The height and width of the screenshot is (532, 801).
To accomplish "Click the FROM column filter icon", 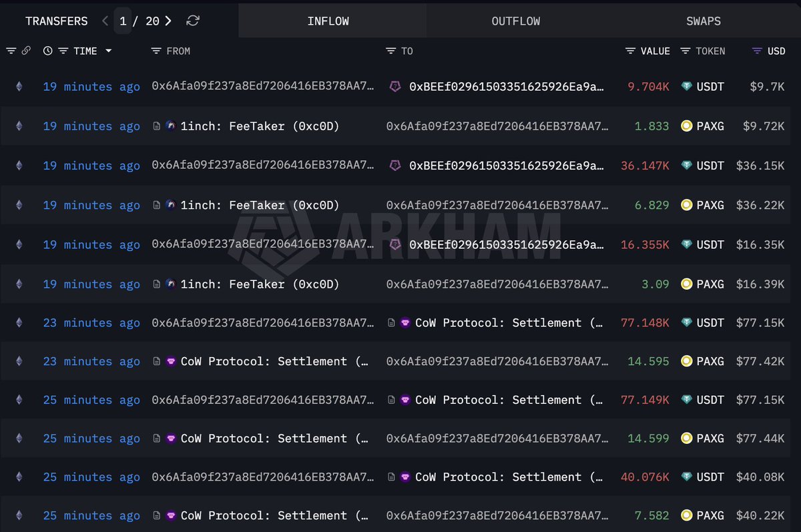I will click(x=156, y=51).
